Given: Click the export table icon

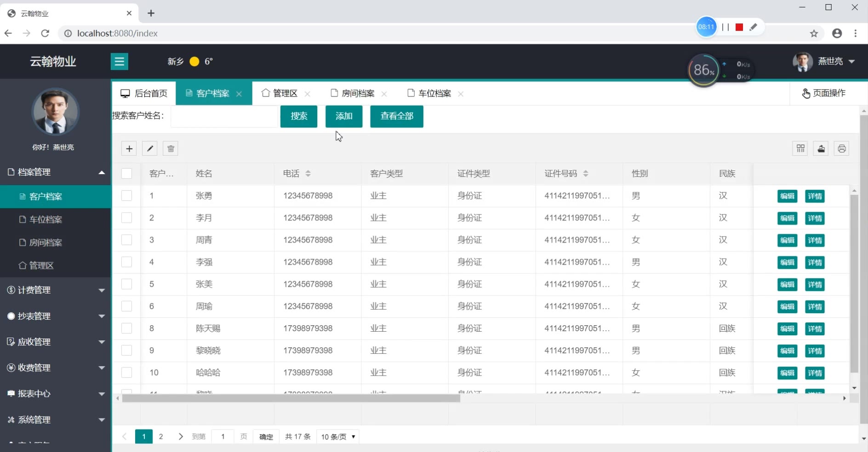Looking at the screenshot, I should [x=821, y=149].
